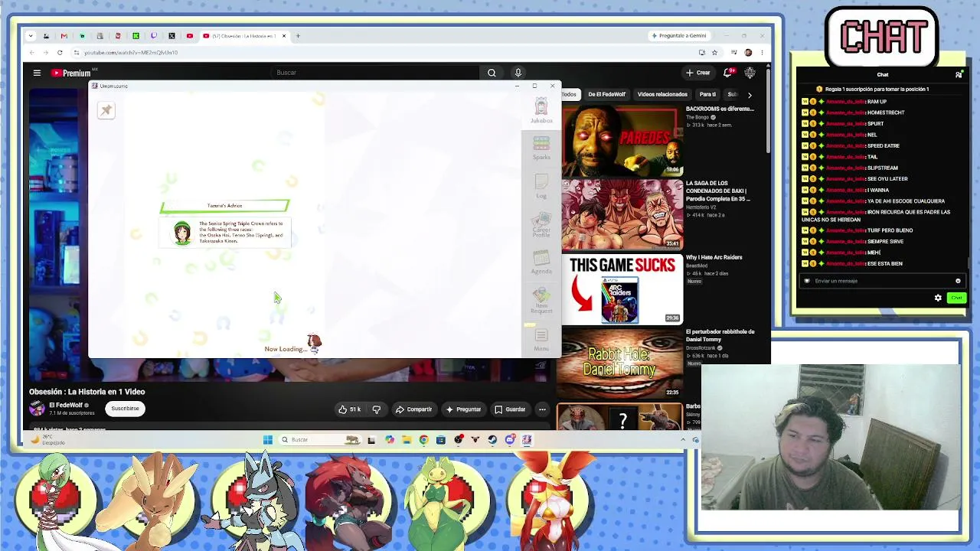Click the Compartir button
The image size is (980, 551).
click(x=413, y=409)
